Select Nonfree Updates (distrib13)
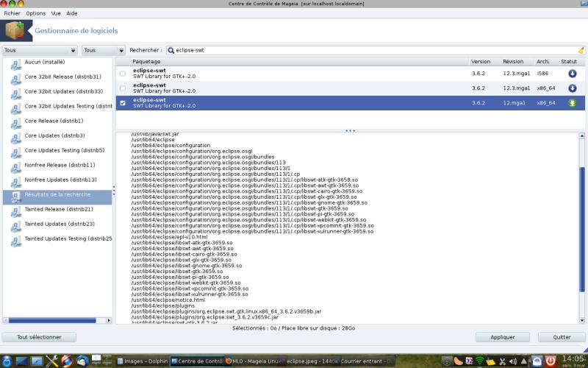The width and height of the screenshot is (588, 368). (x=57, y=183)
